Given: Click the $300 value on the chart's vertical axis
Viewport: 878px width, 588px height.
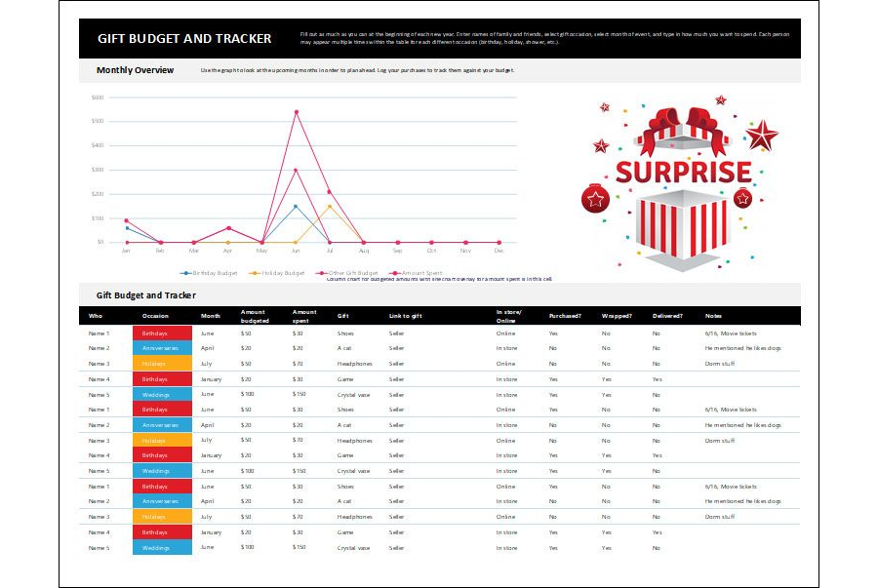Looking at the screenshot, I should (98, 170).
